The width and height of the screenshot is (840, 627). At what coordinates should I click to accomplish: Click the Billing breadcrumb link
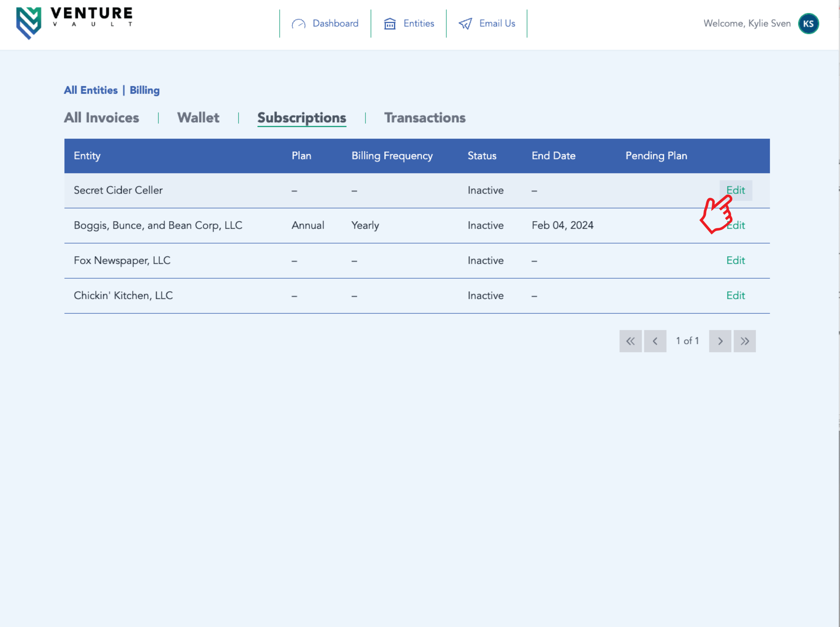pos(145,90)
